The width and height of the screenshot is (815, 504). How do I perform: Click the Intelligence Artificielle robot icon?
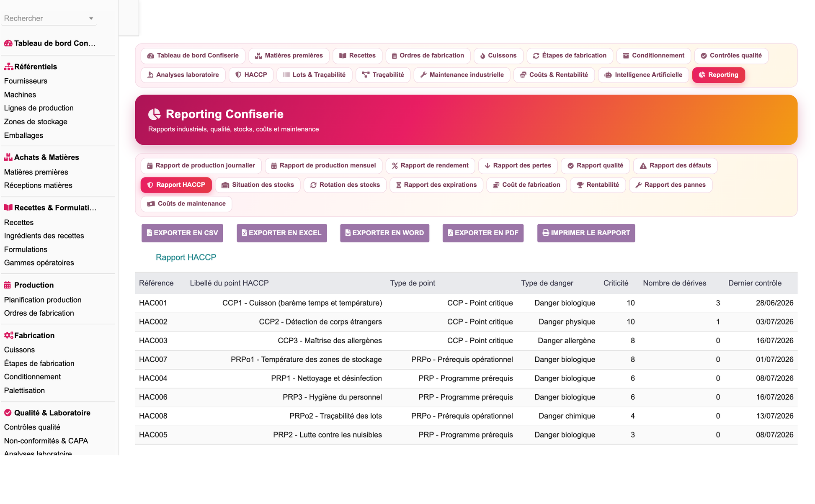pos(608,75)
